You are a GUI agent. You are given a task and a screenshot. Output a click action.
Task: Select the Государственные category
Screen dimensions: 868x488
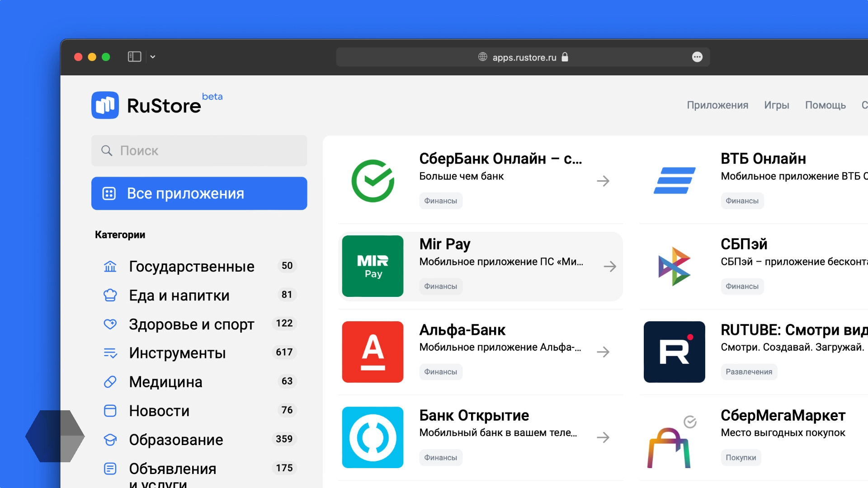[191, 267]
